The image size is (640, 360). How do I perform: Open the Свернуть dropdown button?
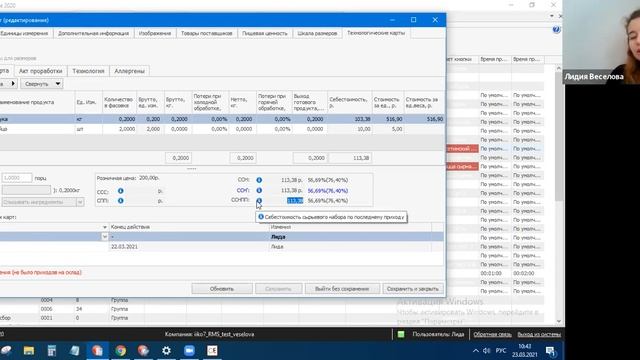click(x=42, y=84)
